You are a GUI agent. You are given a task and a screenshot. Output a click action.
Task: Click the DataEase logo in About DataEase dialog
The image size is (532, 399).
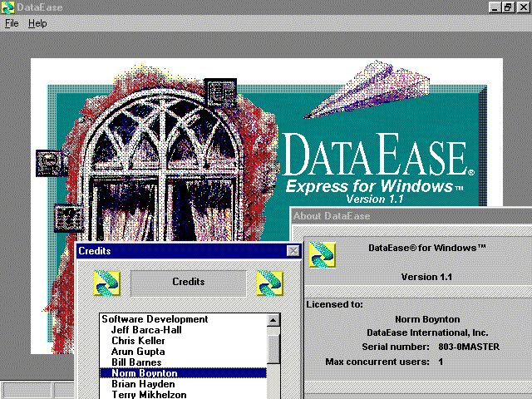pos(323,255)
